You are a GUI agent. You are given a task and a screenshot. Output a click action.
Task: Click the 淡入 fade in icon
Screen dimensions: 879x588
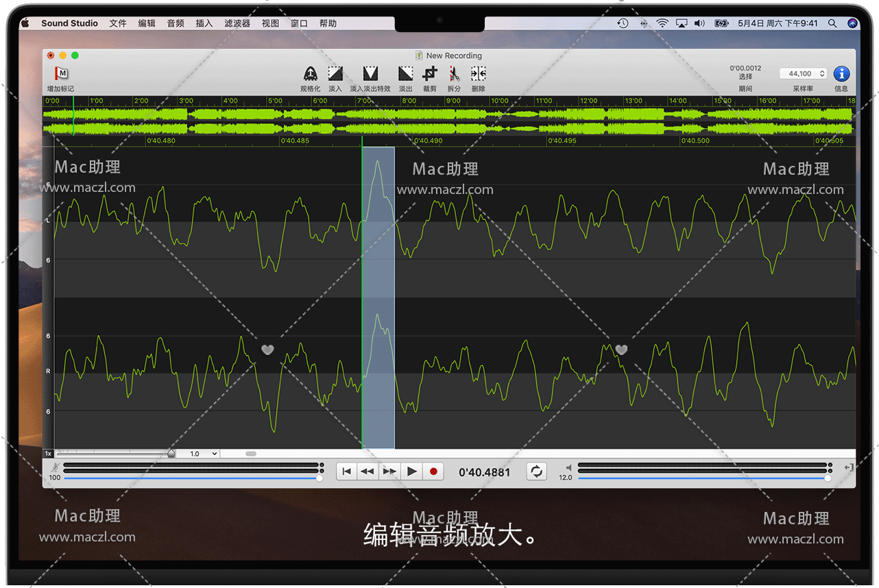[335, 74]
